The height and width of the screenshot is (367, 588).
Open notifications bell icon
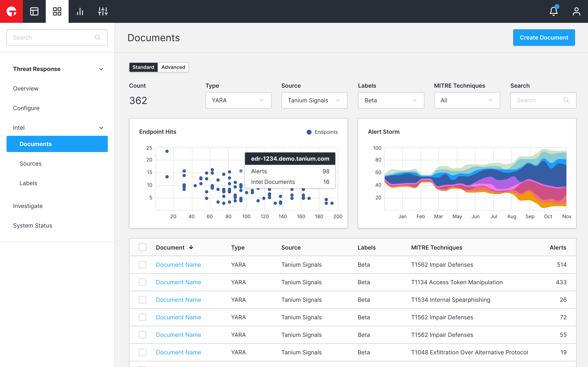point(553,11)
